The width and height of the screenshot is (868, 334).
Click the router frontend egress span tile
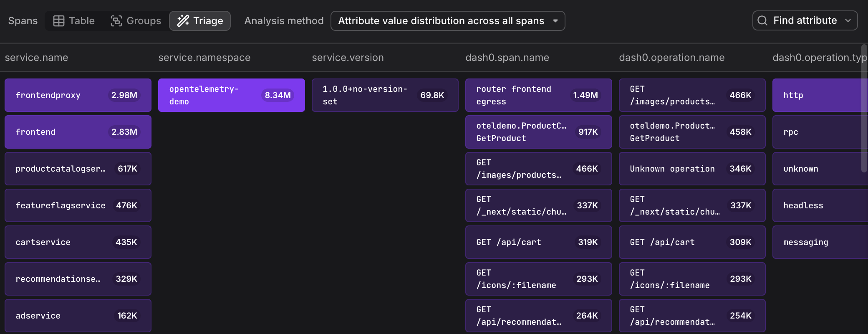[x=538, y=95]
